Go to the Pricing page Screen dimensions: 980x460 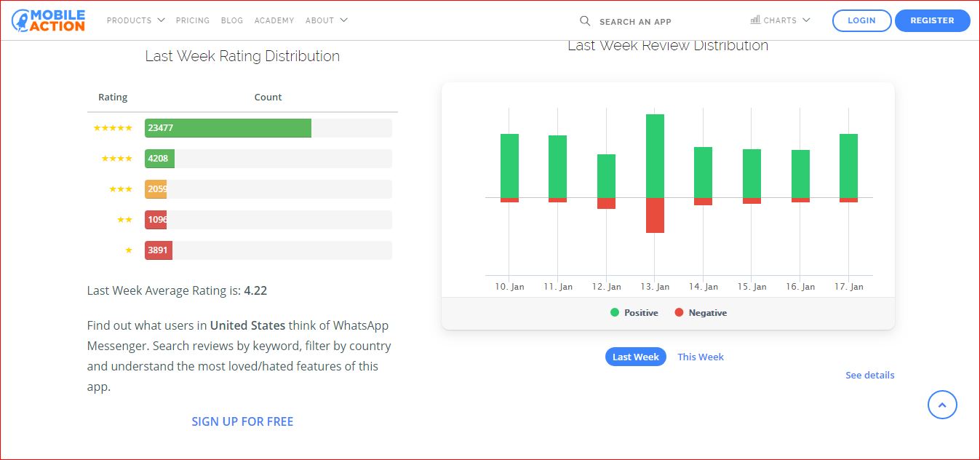(193, 20)
